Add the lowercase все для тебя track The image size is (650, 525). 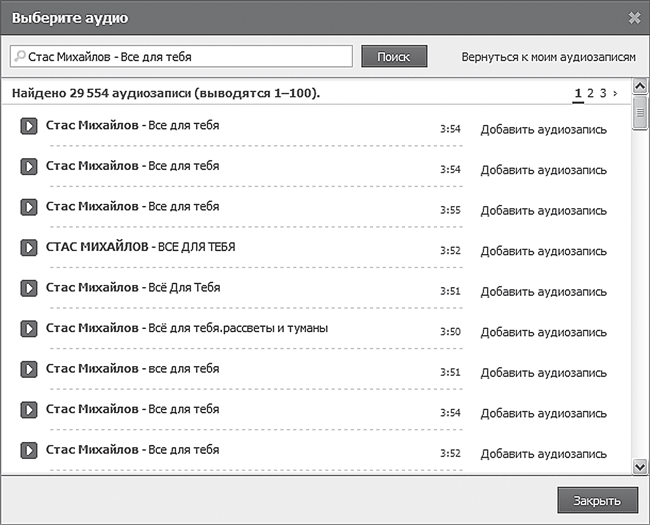point(543,373)
